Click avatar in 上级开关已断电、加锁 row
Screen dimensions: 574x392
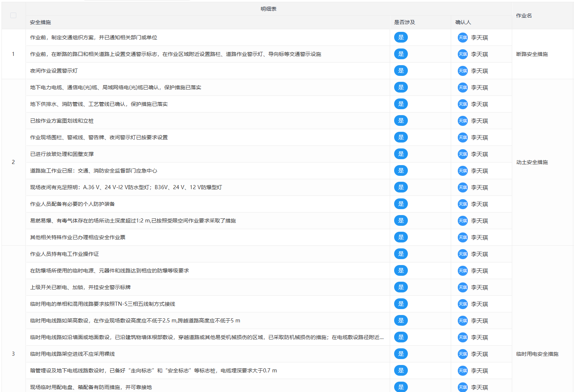point(463,287)
